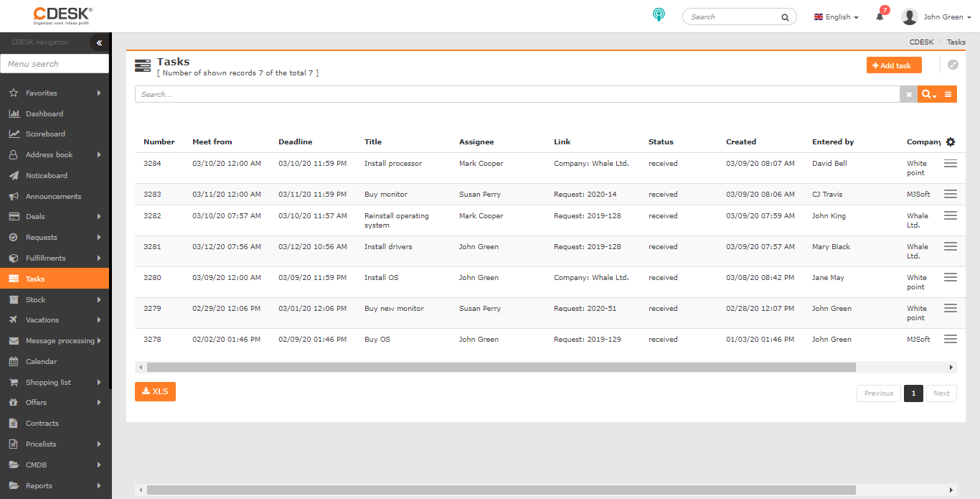Click CDESK breadcrumb link
This screenshot has width=980, height=499.
pyautogui.click(x=921, y=42)
